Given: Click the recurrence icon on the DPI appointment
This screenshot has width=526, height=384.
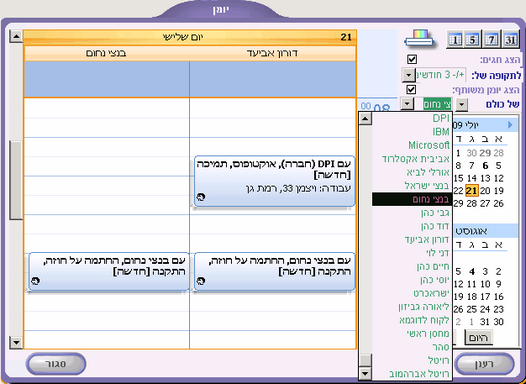Looking at the screenshot, I should click(x=201, y=197).
